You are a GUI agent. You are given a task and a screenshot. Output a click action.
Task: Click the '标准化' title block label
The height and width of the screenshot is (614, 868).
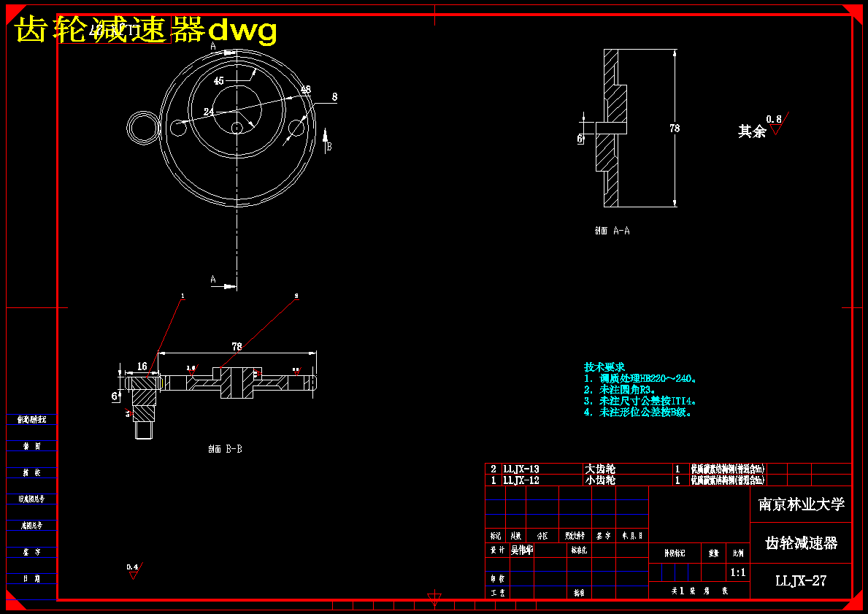coord(579,550)
